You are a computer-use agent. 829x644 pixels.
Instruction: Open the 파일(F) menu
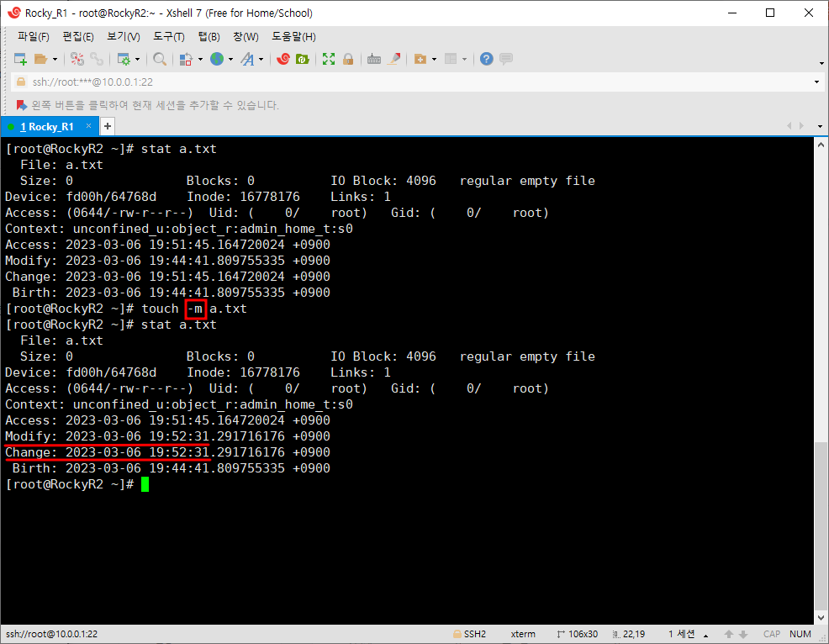pyautogui.click(x=34, y=36)
